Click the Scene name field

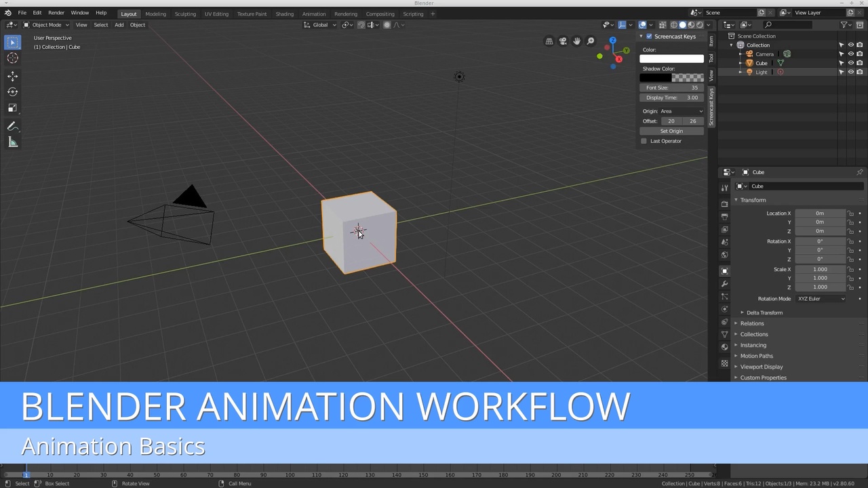tap(729, 13)
